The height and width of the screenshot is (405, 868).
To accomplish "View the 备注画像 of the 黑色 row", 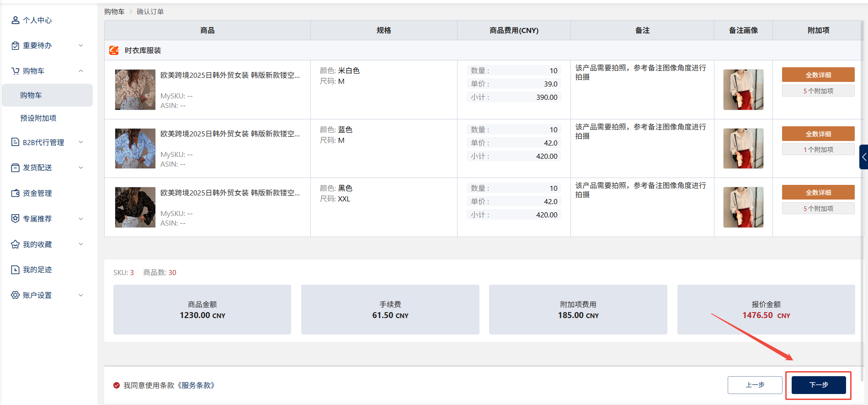I will 743,207.
